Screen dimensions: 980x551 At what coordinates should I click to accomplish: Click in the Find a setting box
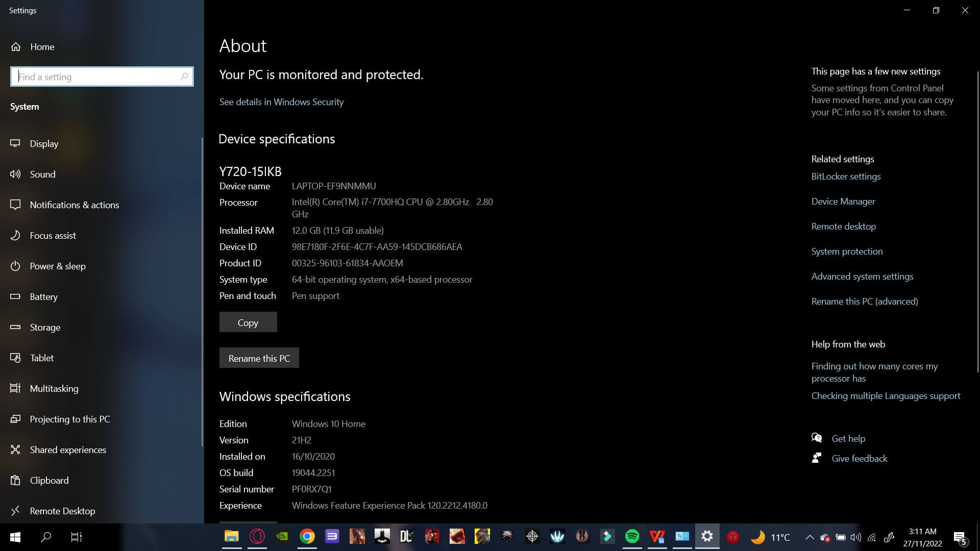[97, 77]
